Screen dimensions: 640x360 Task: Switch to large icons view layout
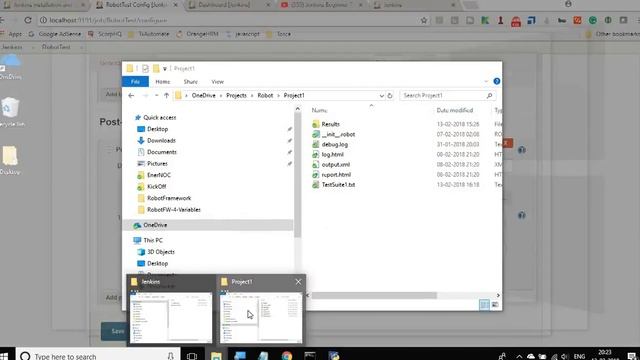(x=495, y=304)
